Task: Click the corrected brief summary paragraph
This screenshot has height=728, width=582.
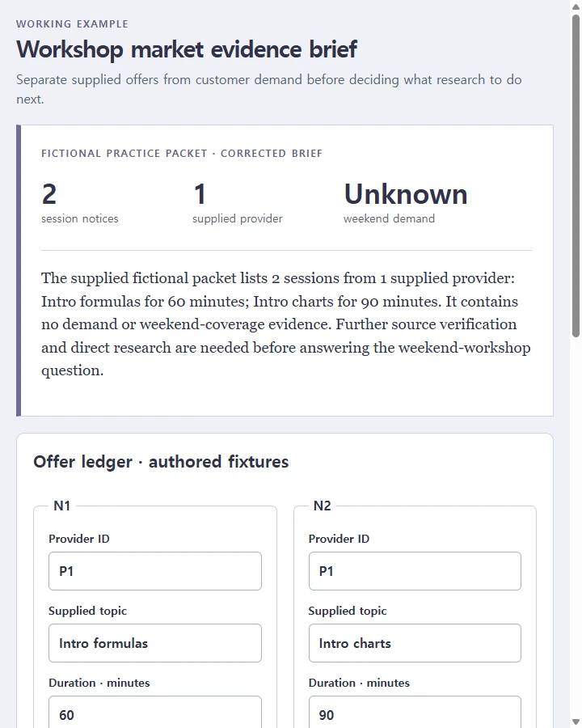Action: click(286, 324)
